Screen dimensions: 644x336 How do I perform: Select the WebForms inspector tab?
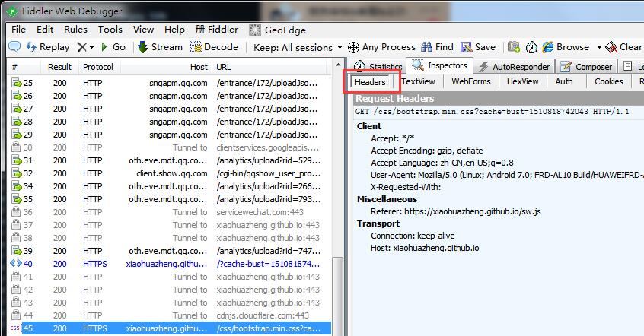pyautogui.click(x=471, y=81)
